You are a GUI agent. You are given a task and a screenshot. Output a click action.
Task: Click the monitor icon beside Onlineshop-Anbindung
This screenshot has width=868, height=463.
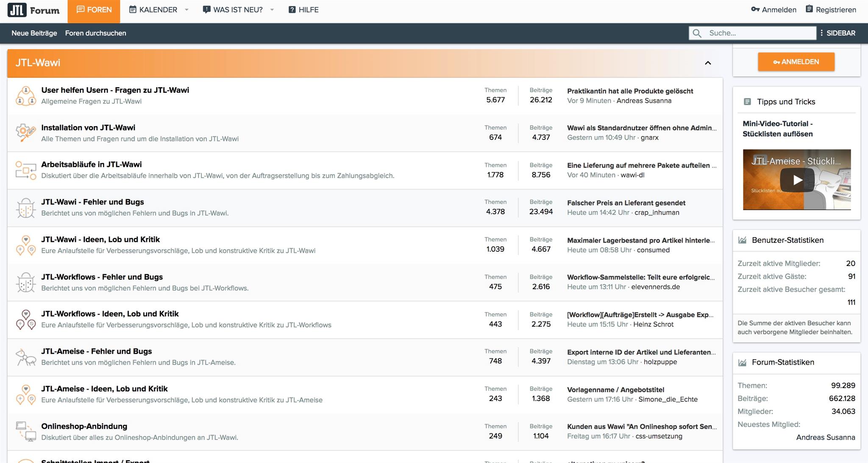click(x=26, y=431)
